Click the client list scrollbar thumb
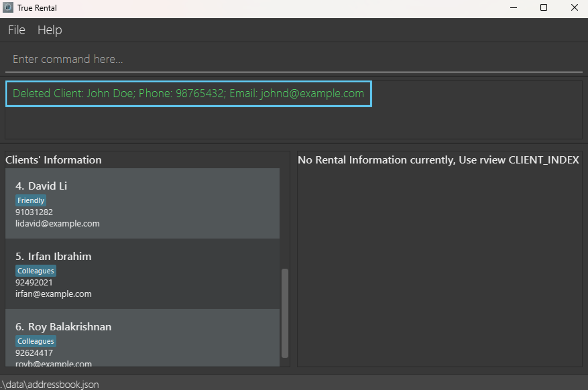The image size is (588, 390). (x=285, y=313)
